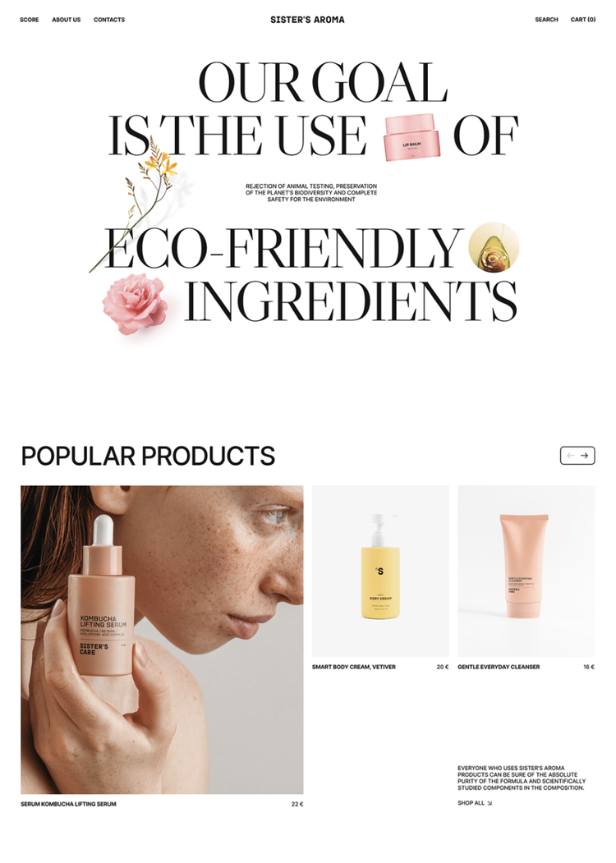Screen dimensions: 616x863
Task: Click the Shop All link
Action: [475, 803]
